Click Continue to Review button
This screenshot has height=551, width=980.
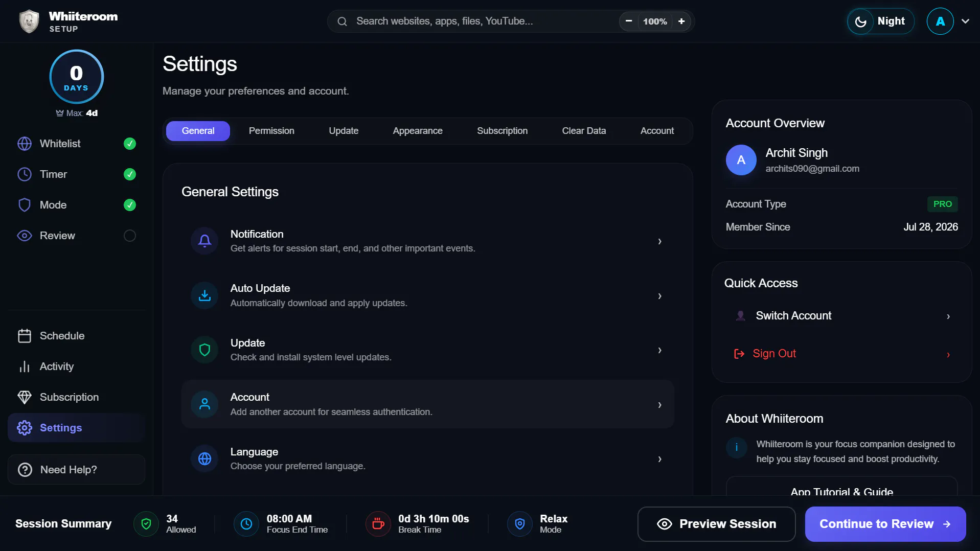[885, 524]
